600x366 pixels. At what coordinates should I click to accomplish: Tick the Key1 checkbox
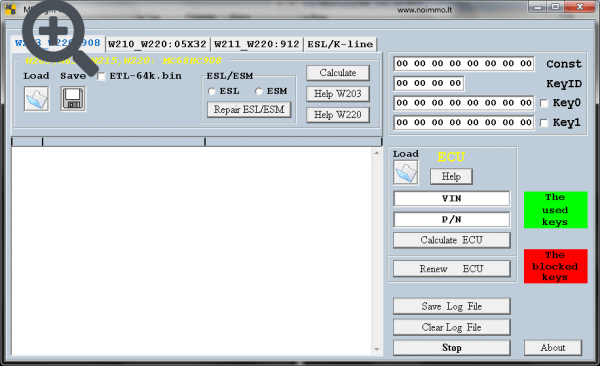(544, 123)
